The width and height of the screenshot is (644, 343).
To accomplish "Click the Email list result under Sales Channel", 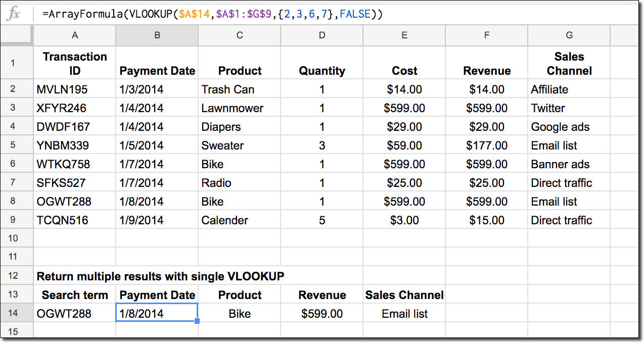I will 404,313.
